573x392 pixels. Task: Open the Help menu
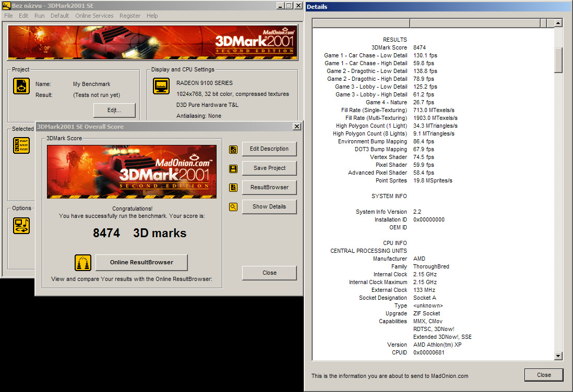(x=152, y=16)
